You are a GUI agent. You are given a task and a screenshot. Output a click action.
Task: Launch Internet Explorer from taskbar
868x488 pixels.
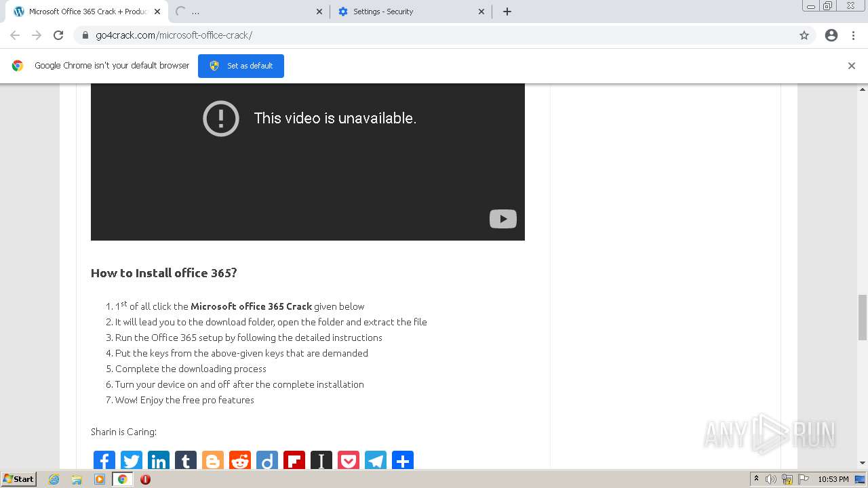[x=54, y=479]
